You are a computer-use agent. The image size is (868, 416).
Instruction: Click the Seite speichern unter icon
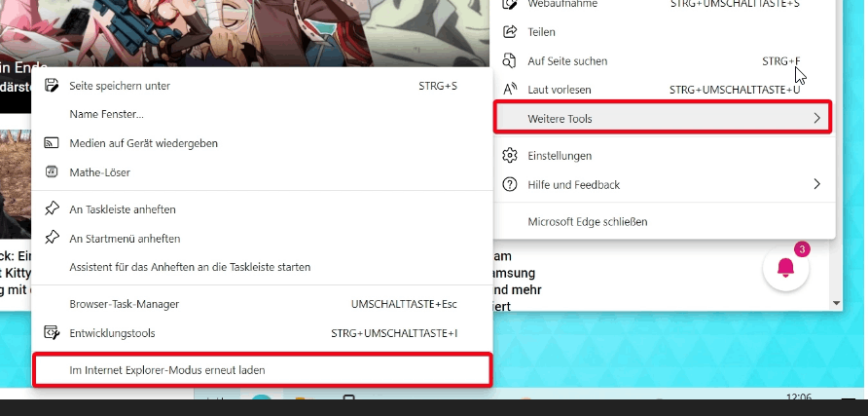click(52, 86)
